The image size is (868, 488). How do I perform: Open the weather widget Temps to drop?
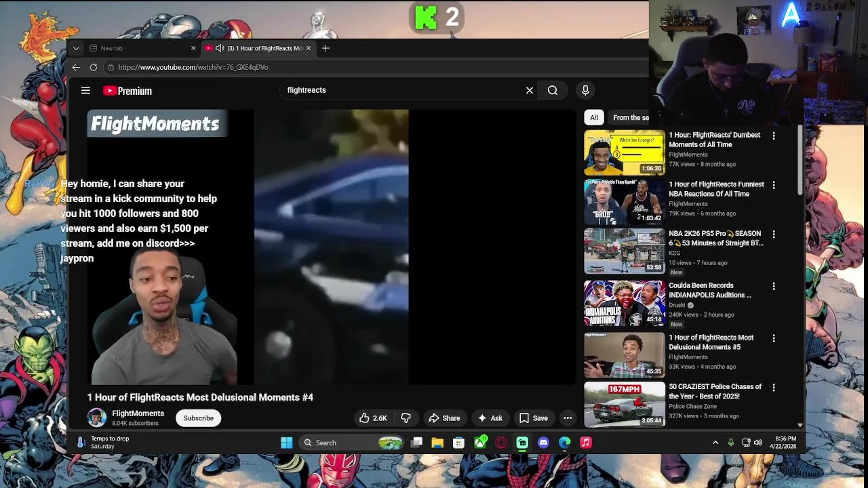tap(103, 443)
